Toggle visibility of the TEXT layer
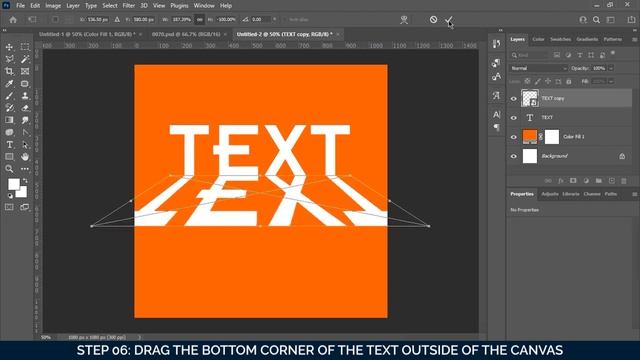This screenshot has width=640, height=360. pos(513,118)
